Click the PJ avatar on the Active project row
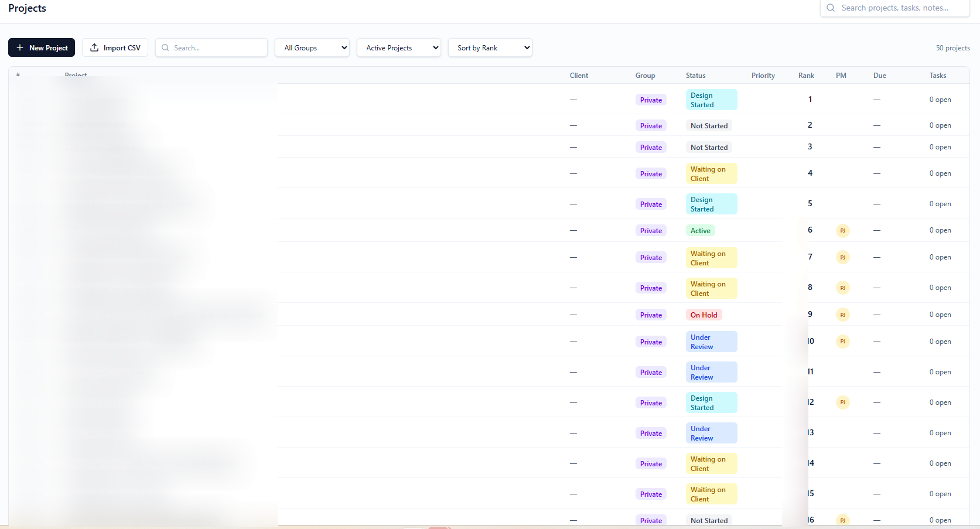The width and height of the screenshot is (980, 529). pos(842,230)
